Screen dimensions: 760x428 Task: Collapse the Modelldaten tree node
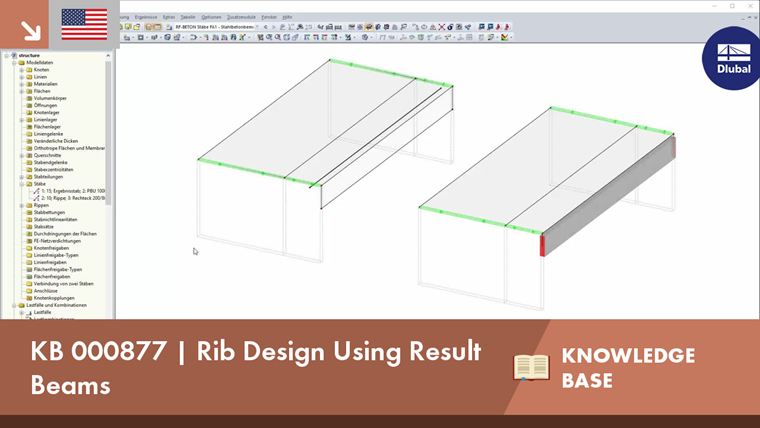(14, 63)
